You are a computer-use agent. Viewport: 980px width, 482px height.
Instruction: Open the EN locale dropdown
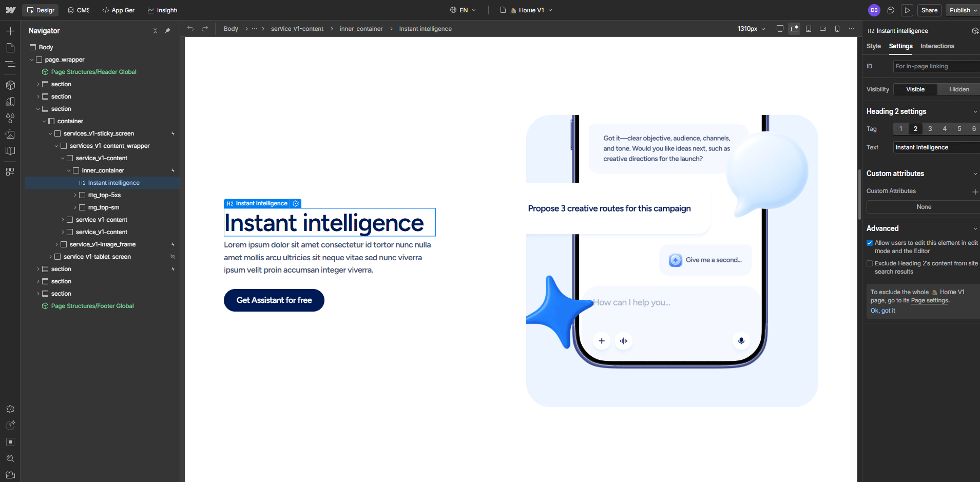[x=463, y=10]
